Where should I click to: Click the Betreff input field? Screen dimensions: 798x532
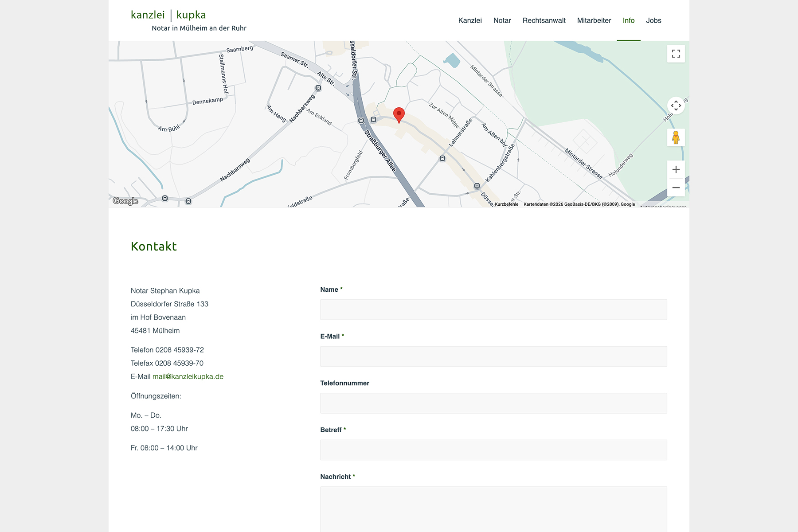tap(493, 450)
